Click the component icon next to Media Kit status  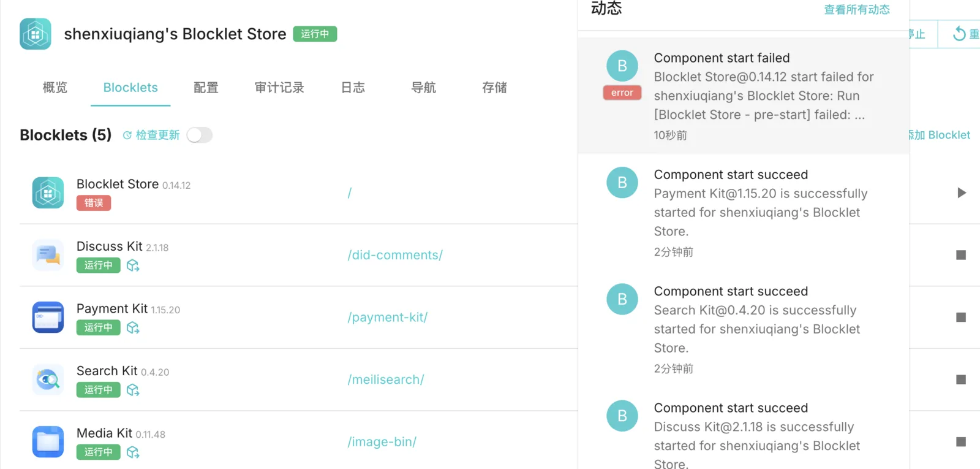point(133,452)
